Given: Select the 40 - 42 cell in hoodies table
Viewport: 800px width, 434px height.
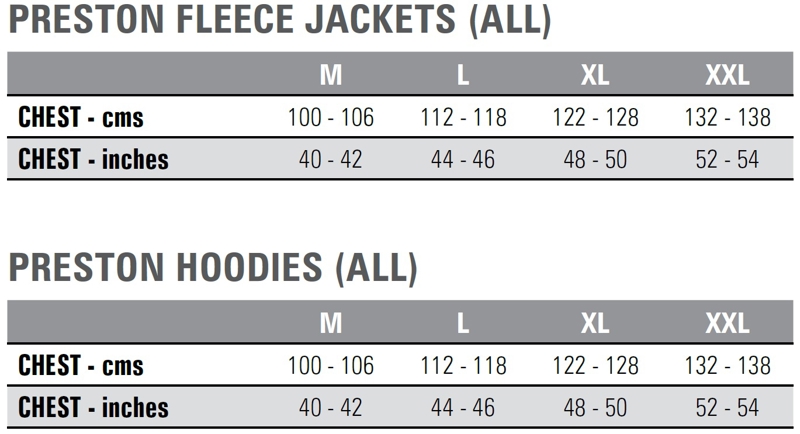Looking at the screenshot, I should click(330, 407).
